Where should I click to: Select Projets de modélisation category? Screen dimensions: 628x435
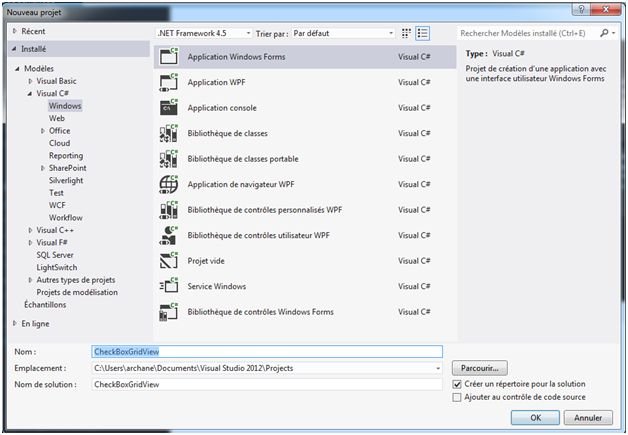click(77, 292)
